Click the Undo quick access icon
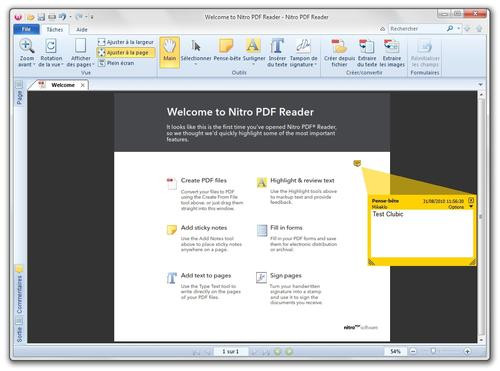 coord(63,16)
